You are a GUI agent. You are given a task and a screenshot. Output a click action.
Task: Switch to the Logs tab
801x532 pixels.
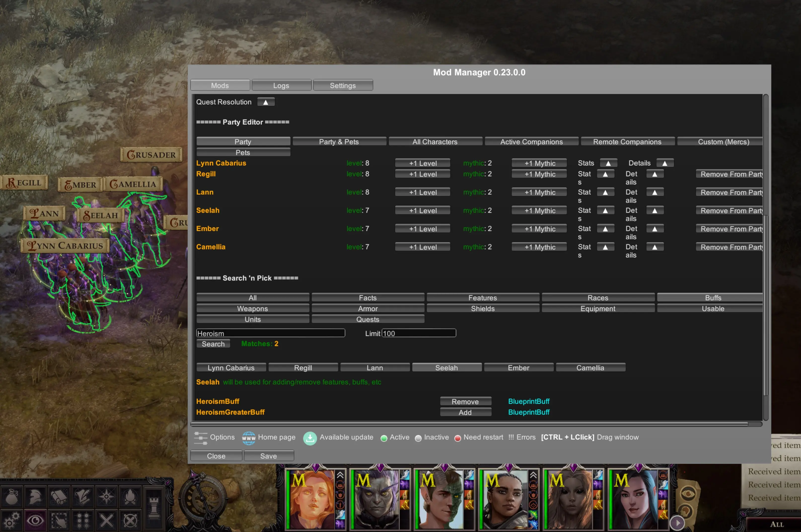[281, 85]
